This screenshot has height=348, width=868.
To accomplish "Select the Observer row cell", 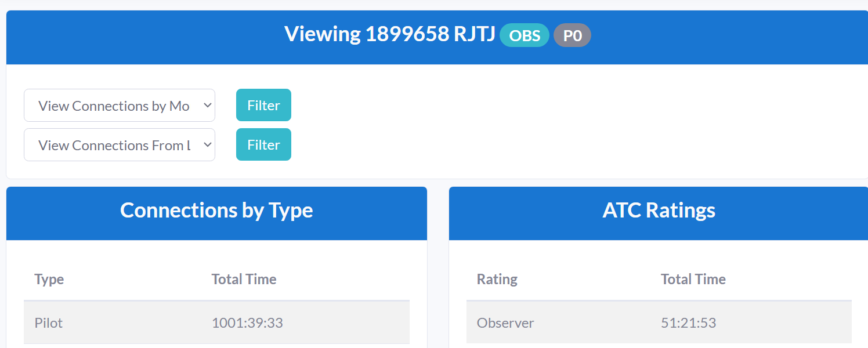I will click(x=505, y=322).
